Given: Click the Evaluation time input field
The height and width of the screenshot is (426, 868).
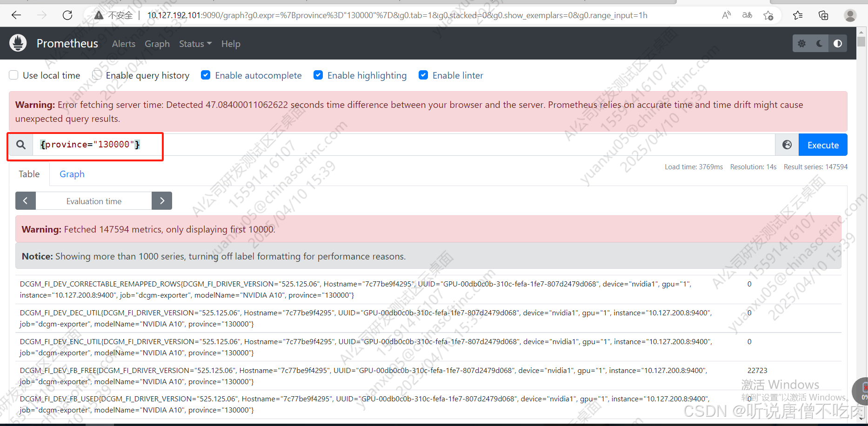Looking at the screenshot, I should pos(94,201).
